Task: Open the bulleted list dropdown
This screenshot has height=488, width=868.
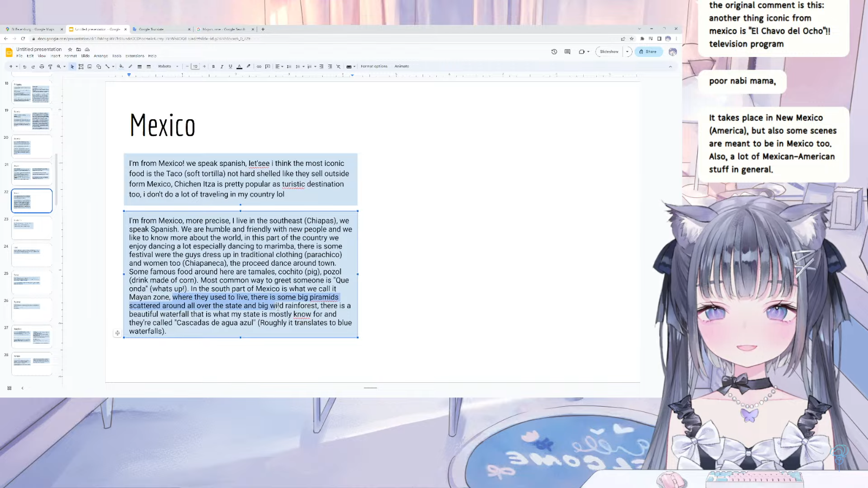Action: tap(300, 66)
